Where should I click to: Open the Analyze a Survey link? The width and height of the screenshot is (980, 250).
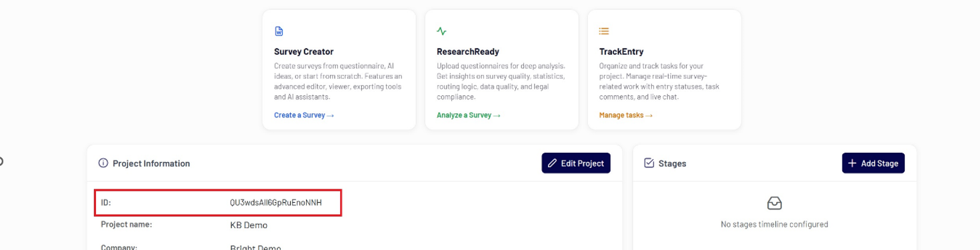point(469,115)
